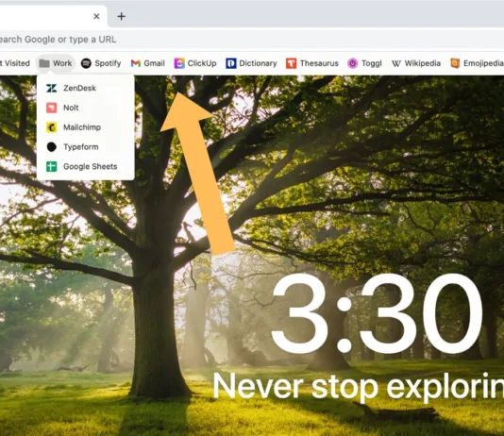Click the ZenDesk logo icon
504x436 pixels.
(51, 88)
